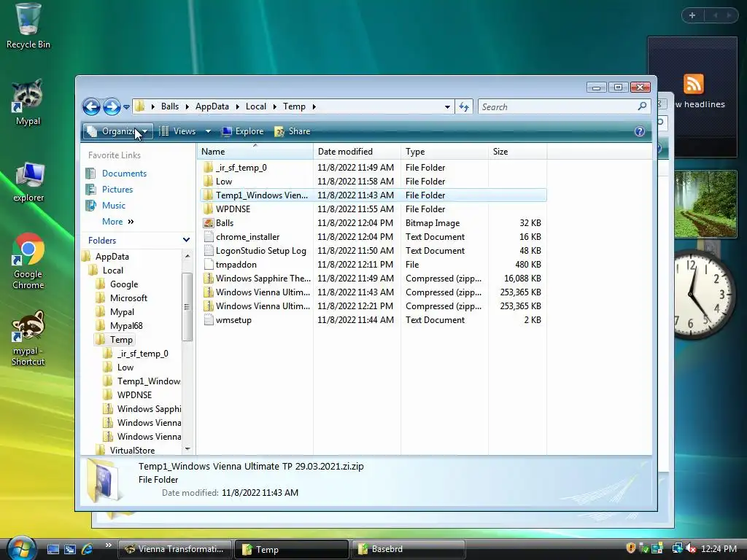Click the clock time in system tray

(719, 548)
